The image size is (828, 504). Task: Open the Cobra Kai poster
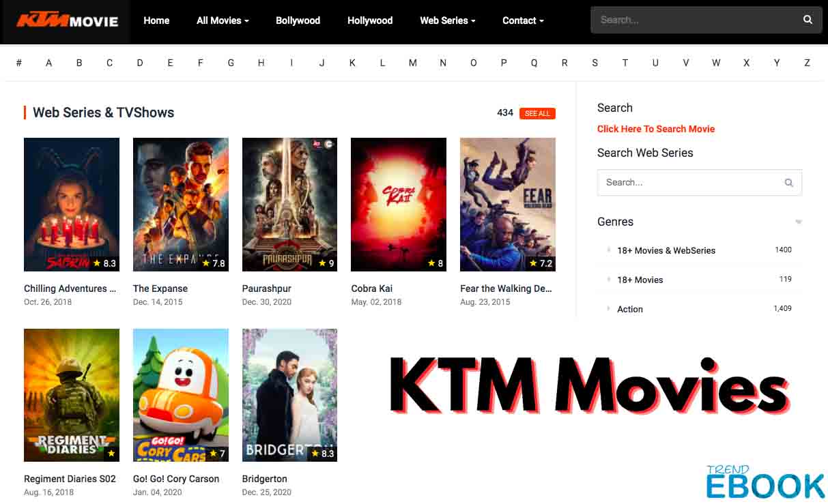pos(399,205)
